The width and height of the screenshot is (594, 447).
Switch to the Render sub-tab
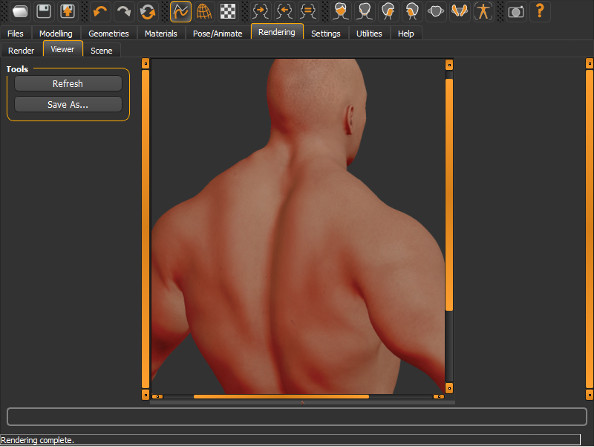tap(21, 50)
